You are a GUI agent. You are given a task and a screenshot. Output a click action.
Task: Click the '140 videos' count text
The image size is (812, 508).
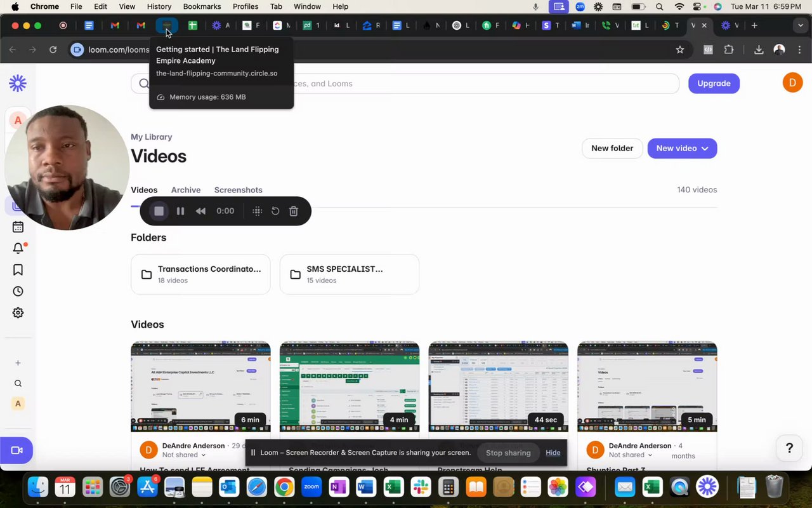[697, 190]
